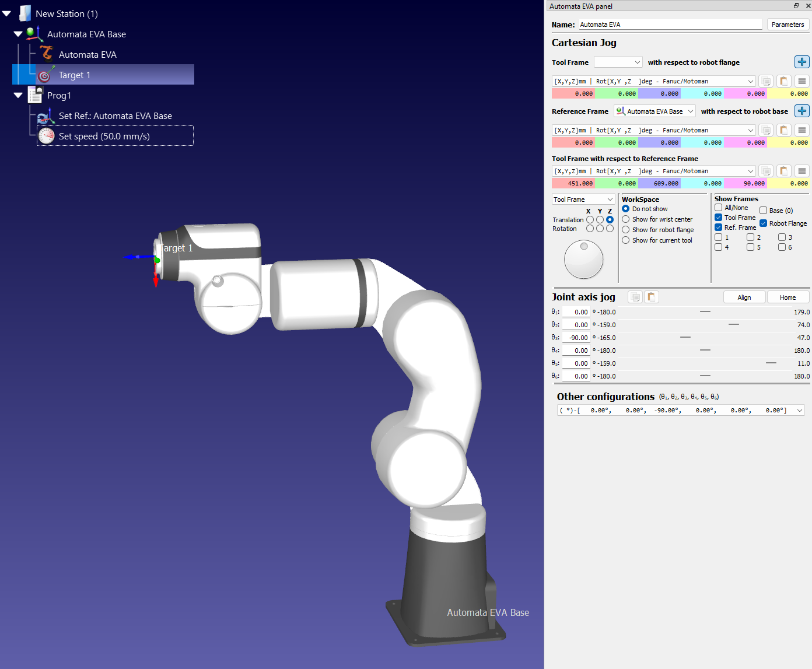Screen dimensions: 812x669
Task: Click the Set speed instruction icon
Action: [x=47, y=136]
